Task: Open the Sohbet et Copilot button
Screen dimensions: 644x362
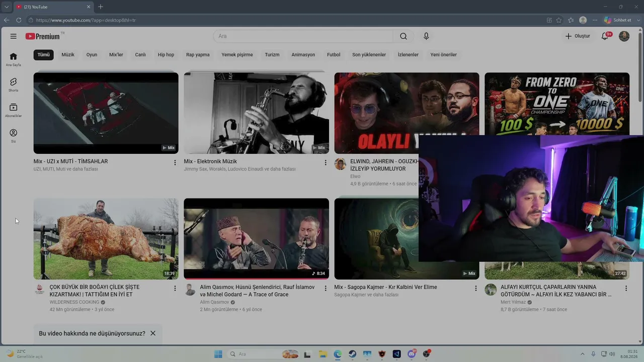Action: point(617,20)
